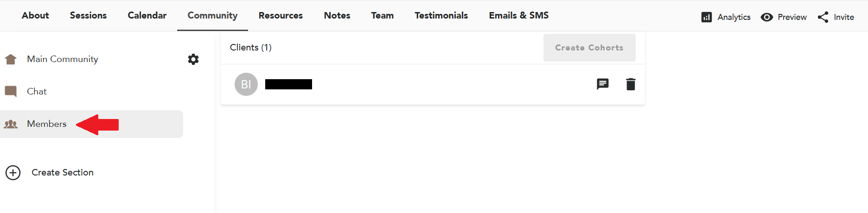Viewport: 868px width, 213px height.
Task: Open the Resources tab
Action: pos(281,15)
